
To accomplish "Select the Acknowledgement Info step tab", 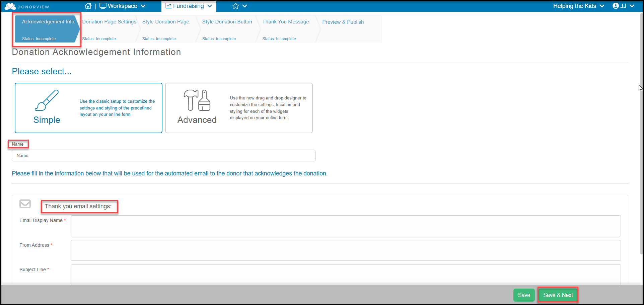I will (x=47, y=29).
